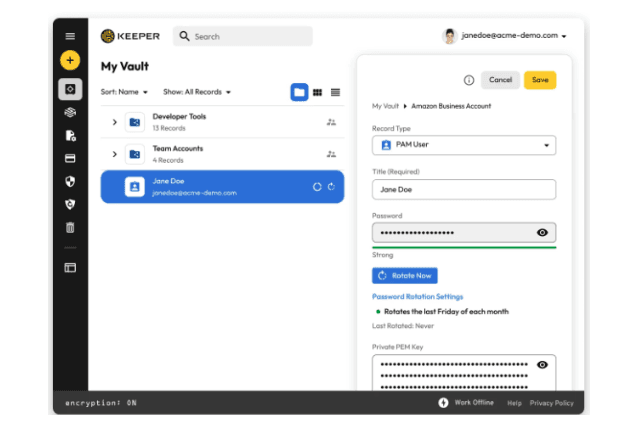Open the panel layout sidebar icon
Image resolution: width=638 pixels, height=426 pixels.
[70, 268]
